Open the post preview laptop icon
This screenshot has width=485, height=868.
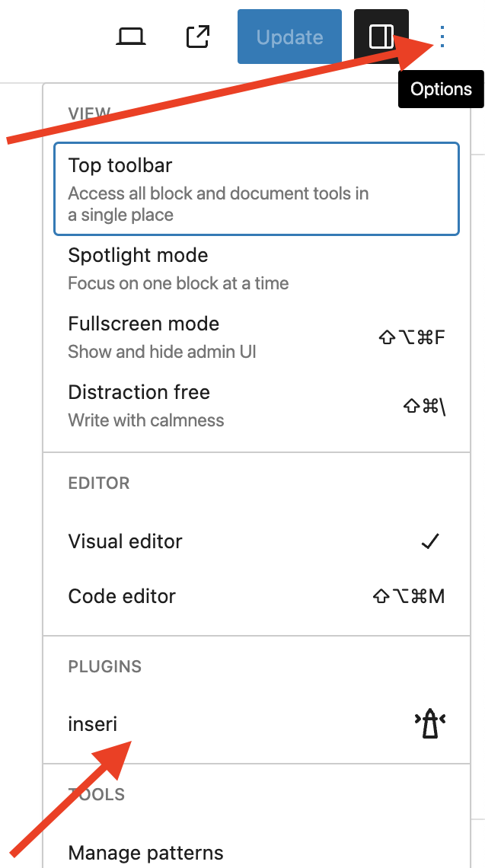[x=130, y=36]
